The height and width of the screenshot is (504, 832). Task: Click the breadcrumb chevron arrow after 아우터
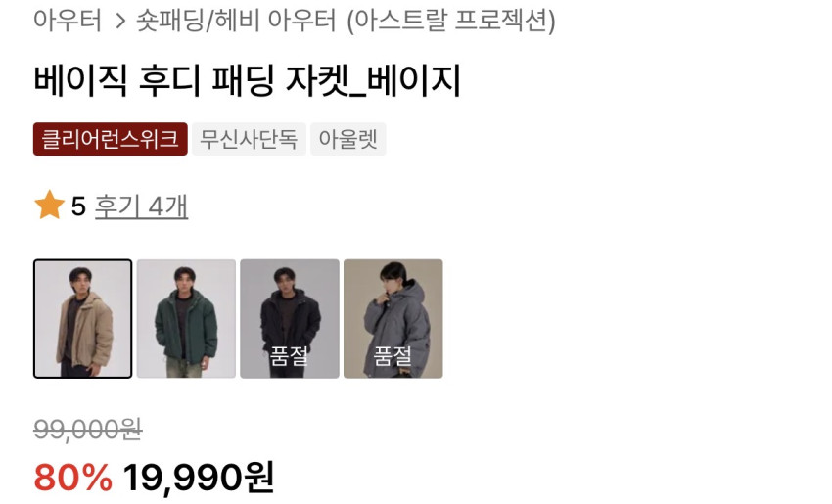[121, 22]
